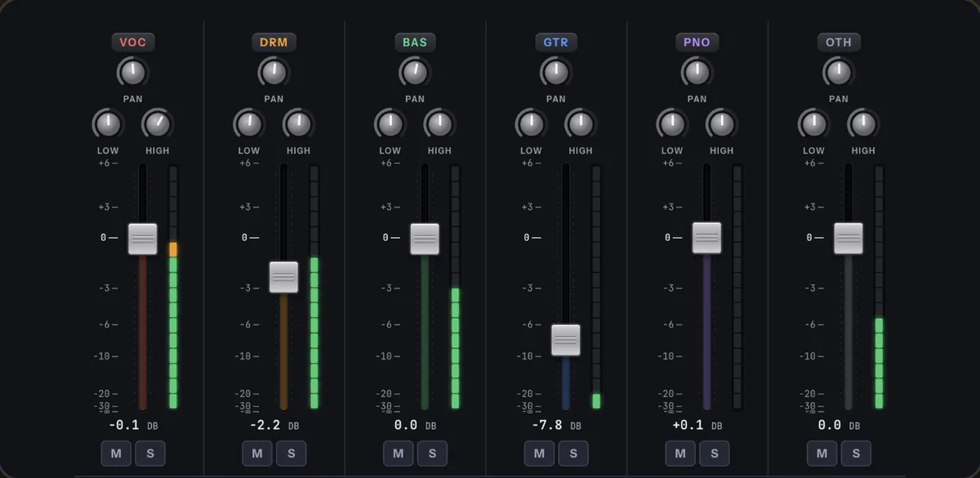Click the GTR channel pan knob
980x478 pixels.
point(555,73)
